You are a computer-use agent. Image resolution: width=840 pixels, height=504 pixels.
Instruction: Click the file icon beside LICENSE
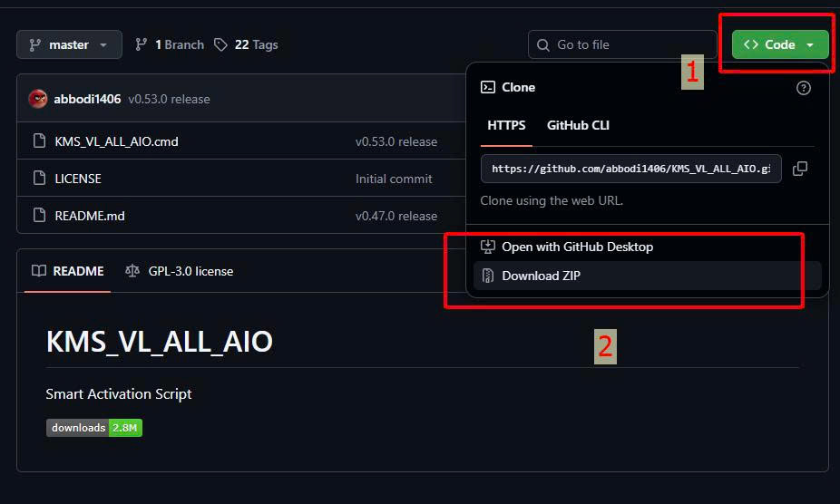(x=39, y=179)
